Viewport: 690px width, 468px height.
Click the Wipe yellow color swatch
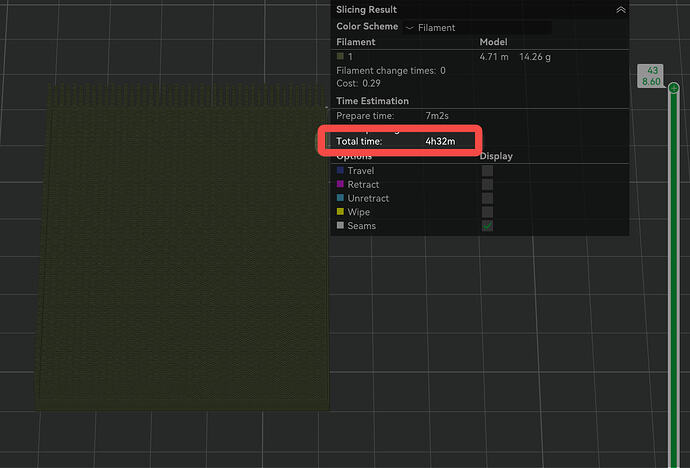(x=340, y=212)
